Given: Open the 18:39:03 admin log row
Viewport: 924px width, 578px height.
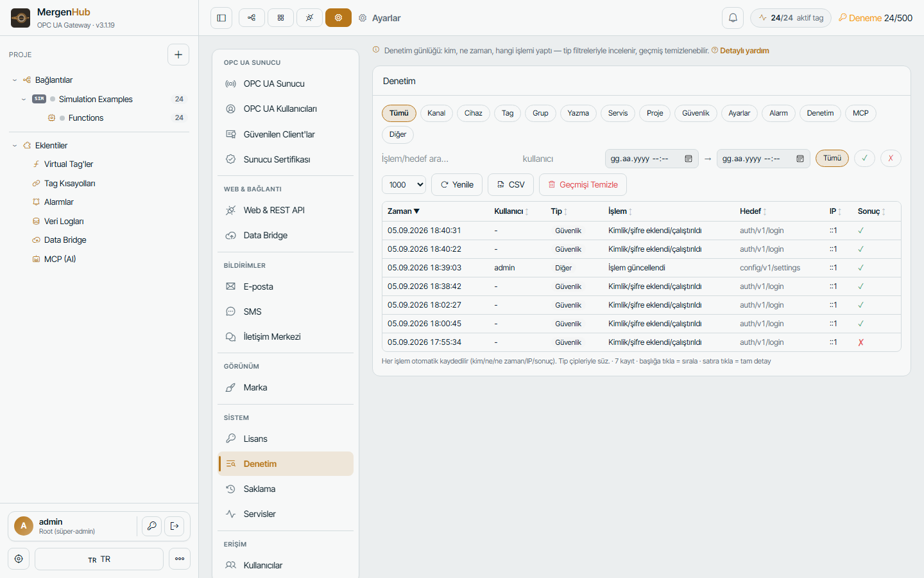Looking at the screenshot, I should point(641,268).
